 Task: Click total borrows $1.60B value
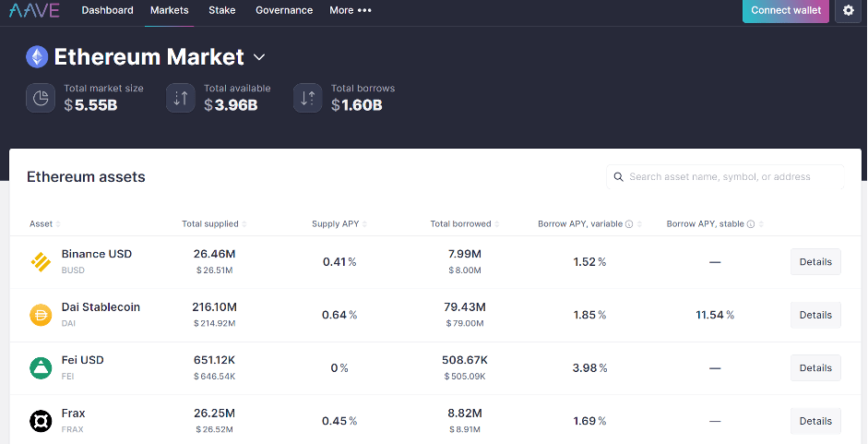356,105
